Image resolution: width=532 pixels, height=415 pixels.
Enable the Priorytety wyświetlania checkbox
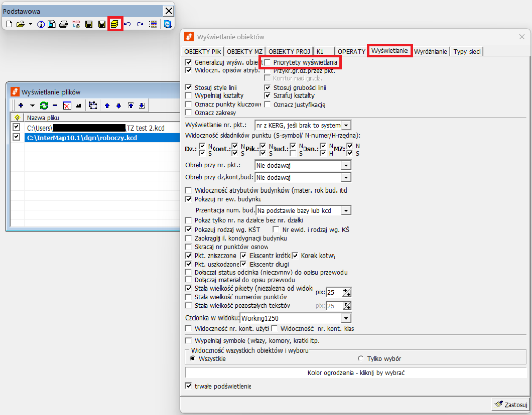coord(267,62)
